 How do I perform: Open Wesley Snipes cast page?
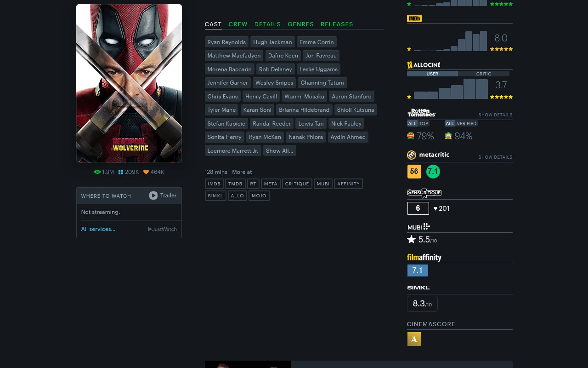(274, 83)
